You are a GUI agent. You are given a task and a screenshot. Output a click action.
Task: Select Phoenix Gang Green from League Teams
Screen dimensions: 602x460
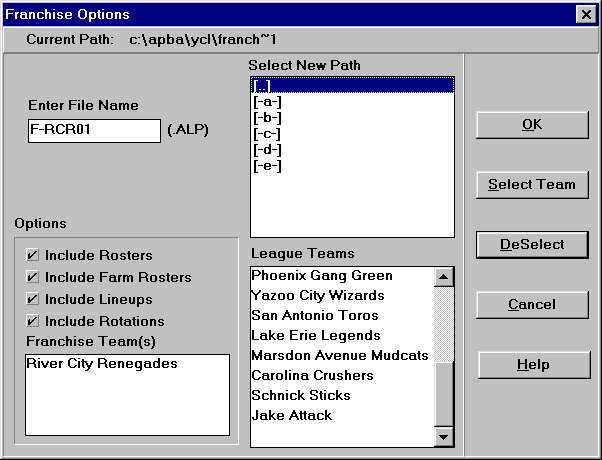click(x=322, y=275)
